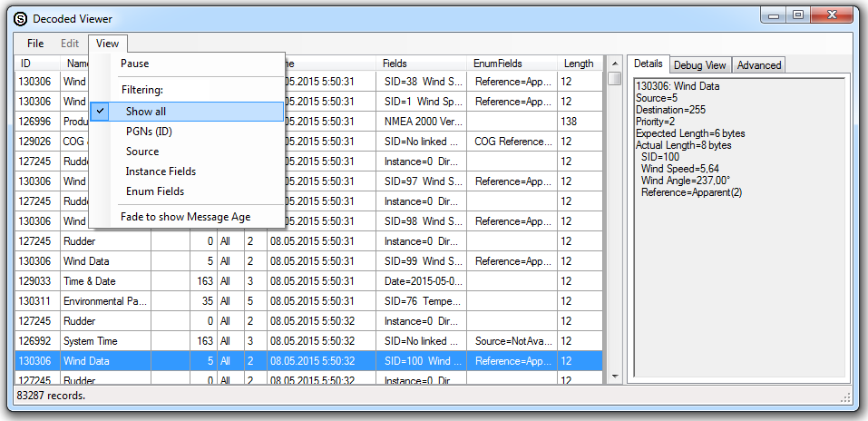
Task: Select the Details tab
Action: click(648, 64)
